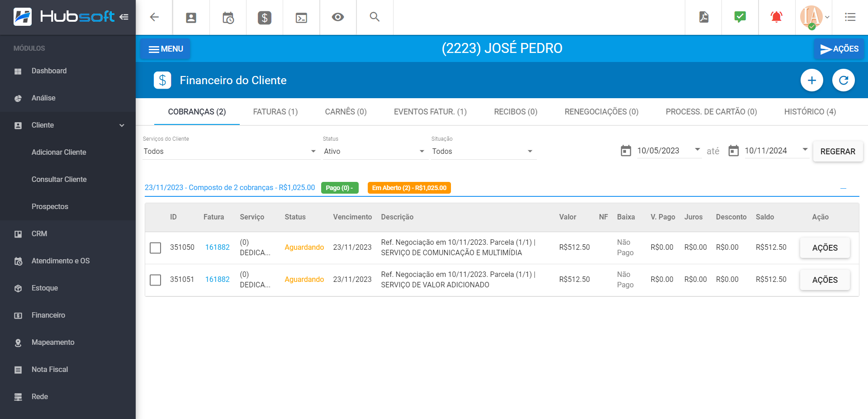
Task: Switch to the CARNÊS (0) tab
Action: 346,112
